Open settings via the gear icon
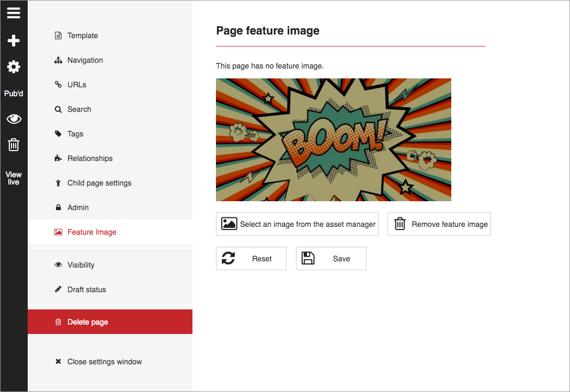 pyautogui.click(x=14, y=67)
